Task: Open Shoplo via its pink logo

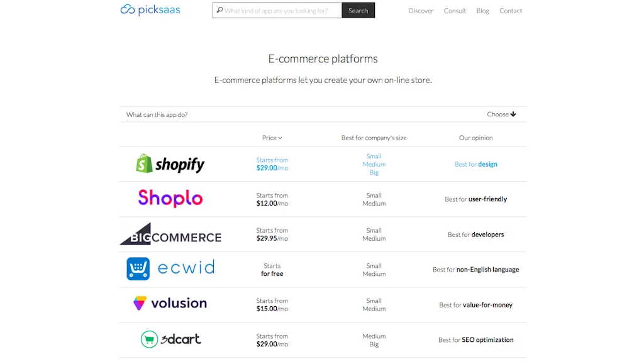Action: coord(170,198)
